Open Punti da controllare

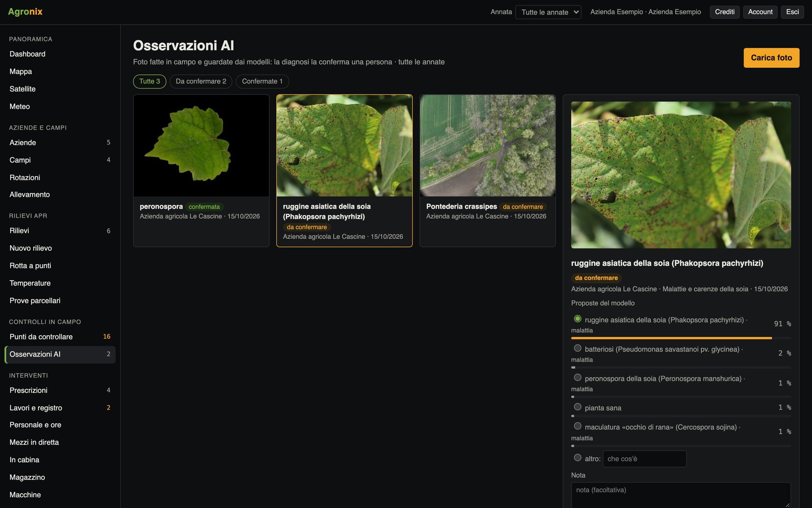coord(60,337)
